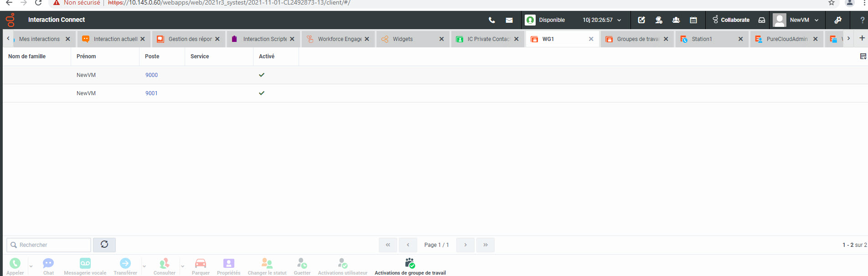The image size is (868, 276).
Task: Open the Widgets tab
Action: tap(403, 39)
